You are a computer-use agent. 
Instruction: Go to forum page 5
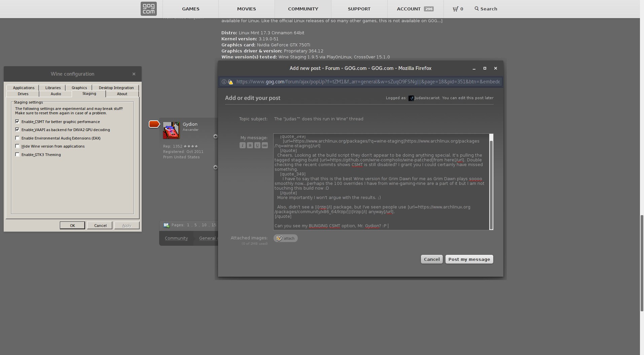point(195,225)
